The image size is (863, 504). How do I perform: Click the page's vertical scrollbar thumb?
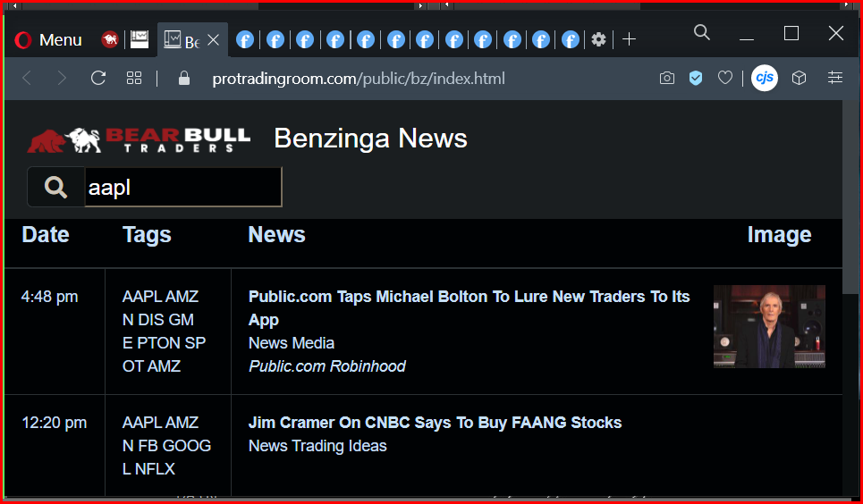coord(850,198)
